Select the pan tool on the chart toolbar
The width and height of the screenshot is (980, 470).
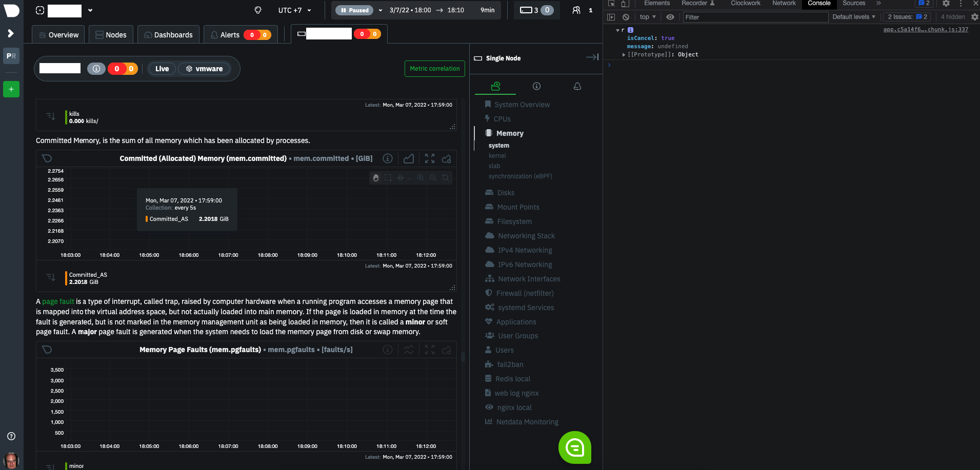pos(376,178)
